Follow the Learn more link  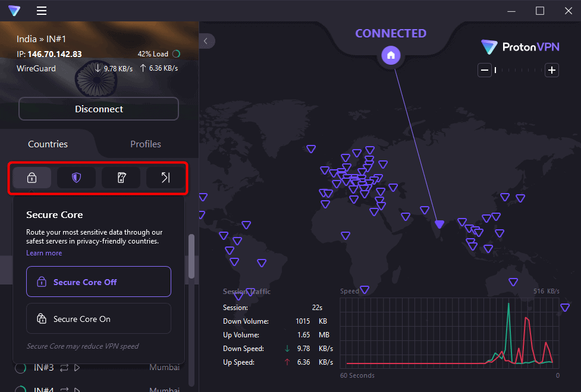(x=44, y=253)
